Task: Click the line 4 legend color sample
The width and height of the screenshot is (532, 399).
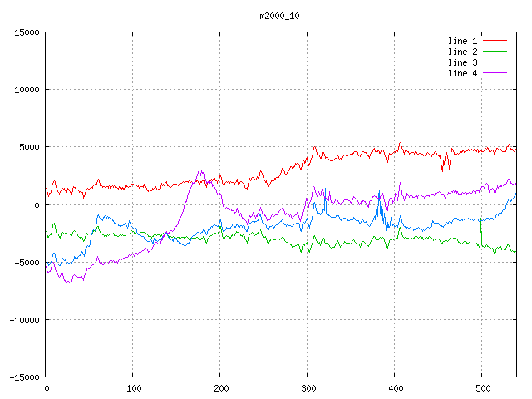Action: click(x=495, y=73)
